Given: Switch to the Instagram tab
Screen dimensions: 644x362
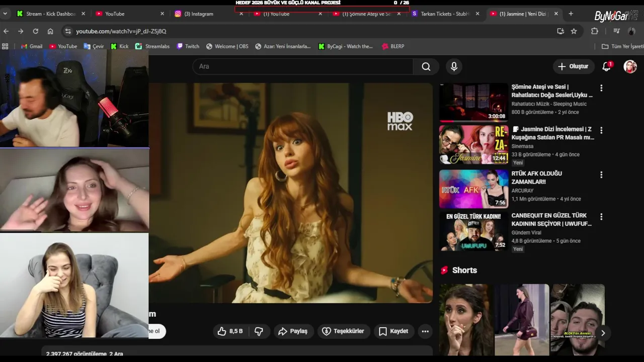Looking at the screenshot, I should 205,14.
